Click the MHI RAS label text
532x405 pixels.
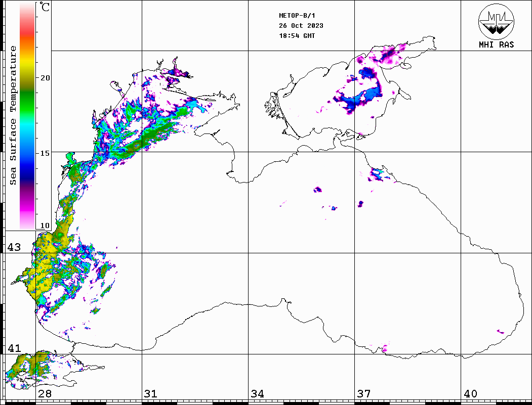click(496, 44)
